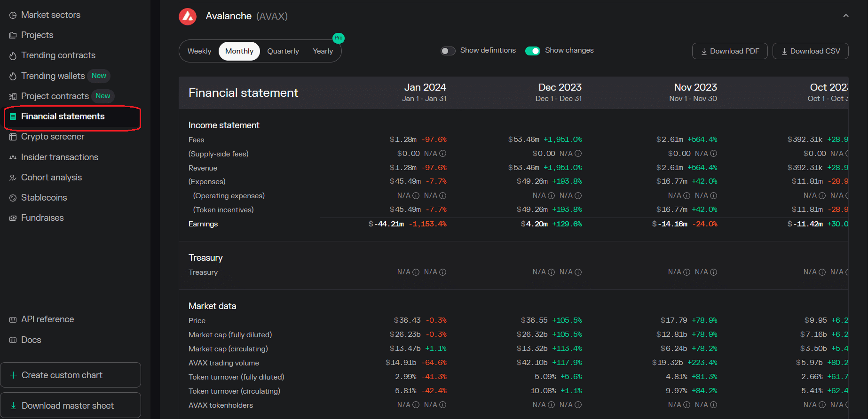Click info icon beside Nov 2023 Supply-side fees N/A
The image size is (868, 419).
coord(713,154)
